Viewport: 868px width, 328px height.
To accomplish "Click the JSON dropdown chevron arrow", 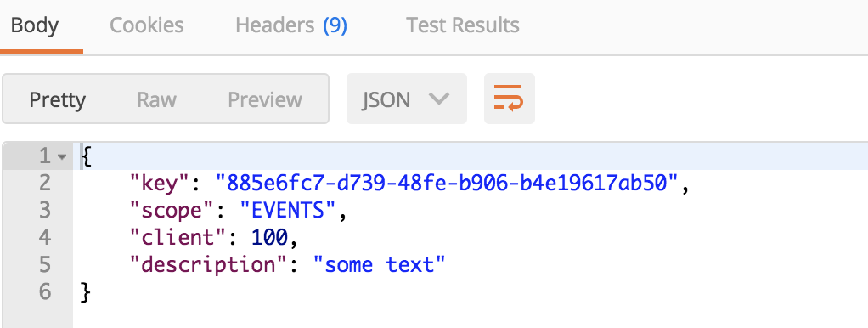I will click(438, 99).
